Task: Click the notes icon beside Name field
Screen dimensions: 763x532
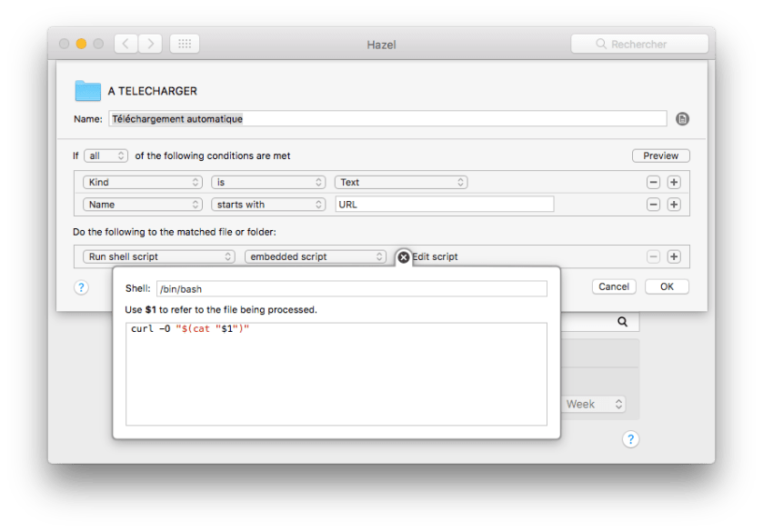Action: (x=683, y=118)
